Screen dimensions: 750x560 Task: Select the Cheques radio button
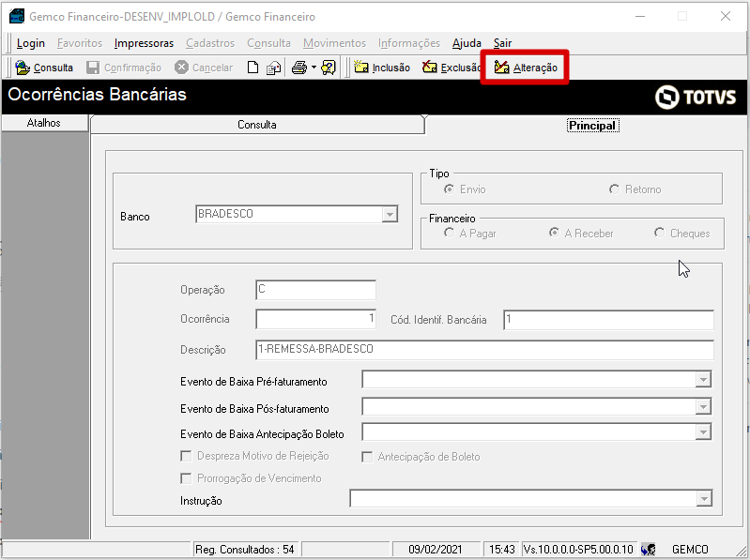pyautogui.click(x=659, y=233)
